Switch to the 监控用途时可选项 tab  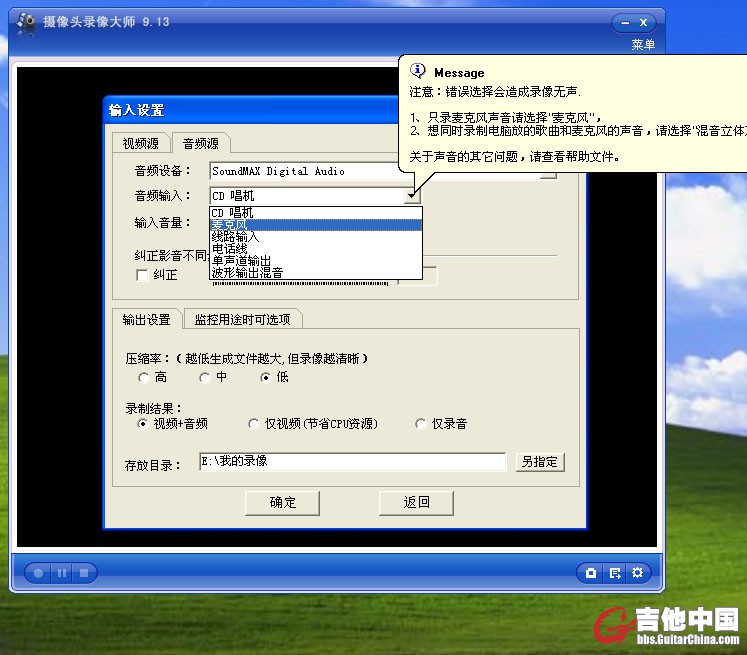(242, 319)
